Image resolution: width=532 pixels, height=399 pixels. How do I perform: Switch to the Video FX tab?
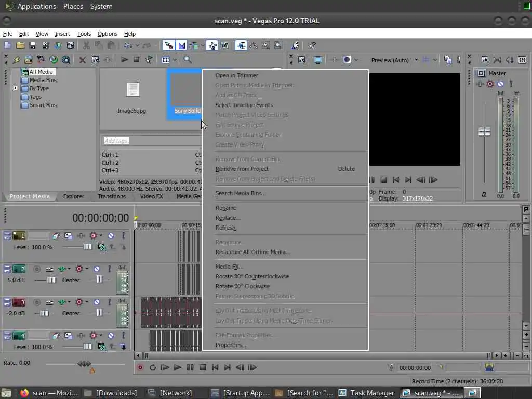click(151, 196)
